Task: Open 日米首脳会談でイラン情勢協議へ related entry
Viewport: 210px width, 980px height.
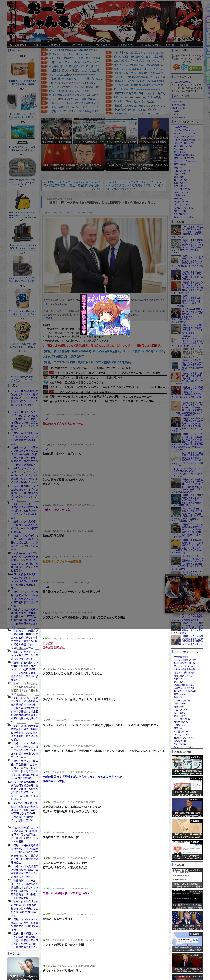Action: point(105,368)
